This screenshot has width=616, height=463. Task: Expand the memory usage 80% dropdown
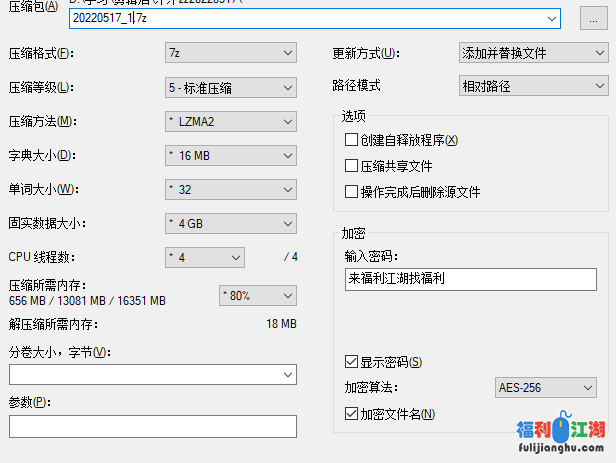point(257,296)
